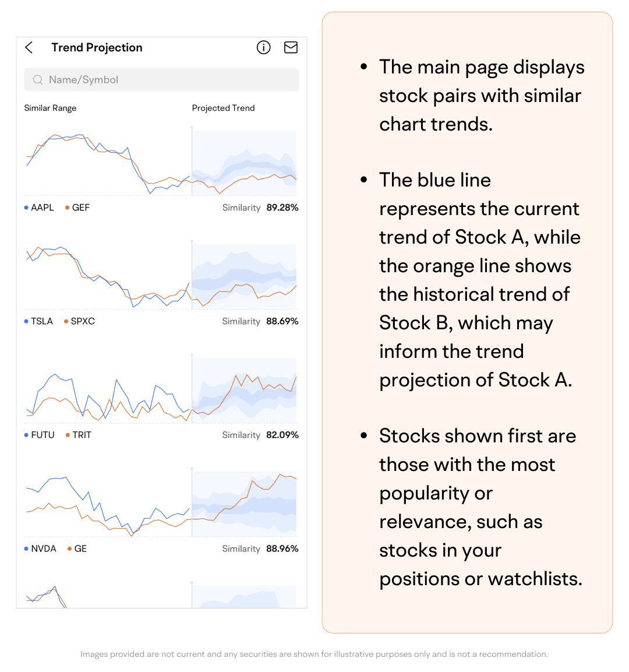Image resolution: width=629 pixels, height=672 pixels.
Task: Click the Similar Range column header
Action: pyautogui.click(x=50, y=108)
